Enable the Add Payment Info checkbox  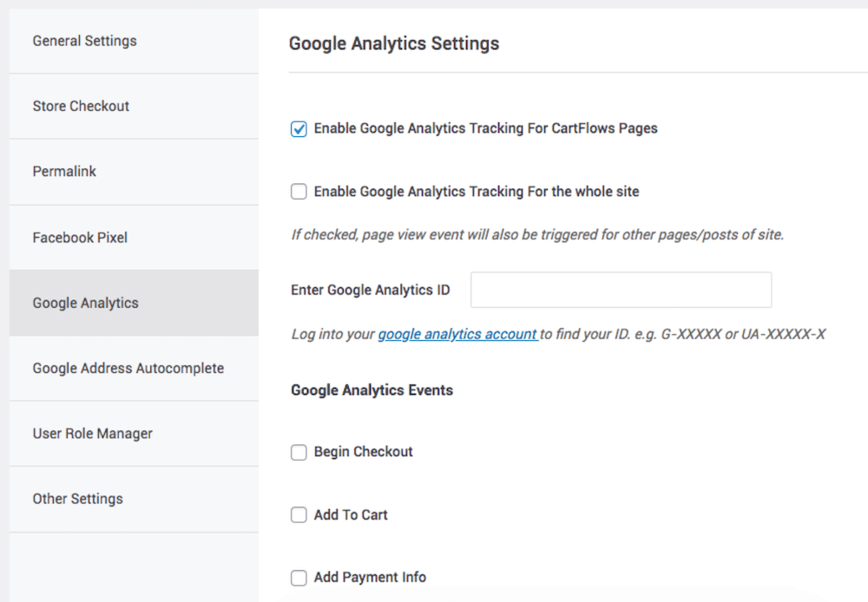tap(299, 578)
